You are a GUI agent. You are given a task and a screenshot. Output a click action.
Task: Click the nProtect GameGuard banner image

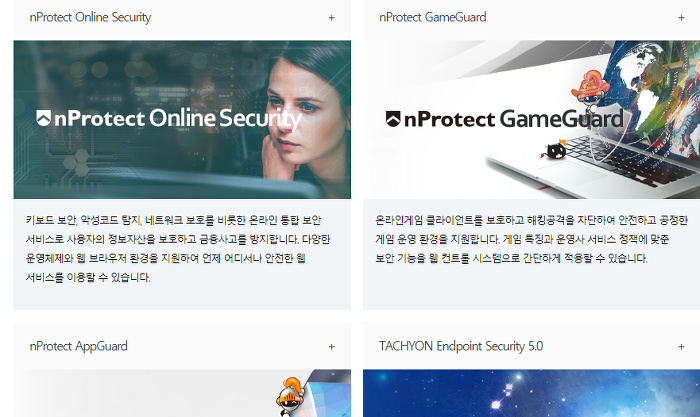coord(531,120)
